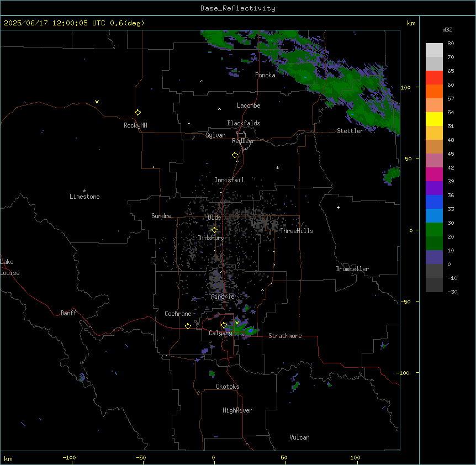The image size is (476, 465).
Task: Click the yellow diamond marker below Cochrane label
Action: coord(188,326)
